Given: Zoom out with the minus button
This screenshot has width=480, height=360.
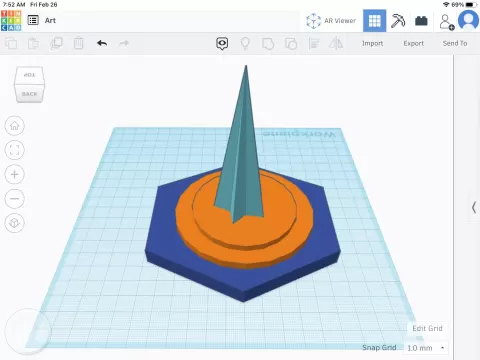Looking at the screenshot, I should [x=14, y=199].
